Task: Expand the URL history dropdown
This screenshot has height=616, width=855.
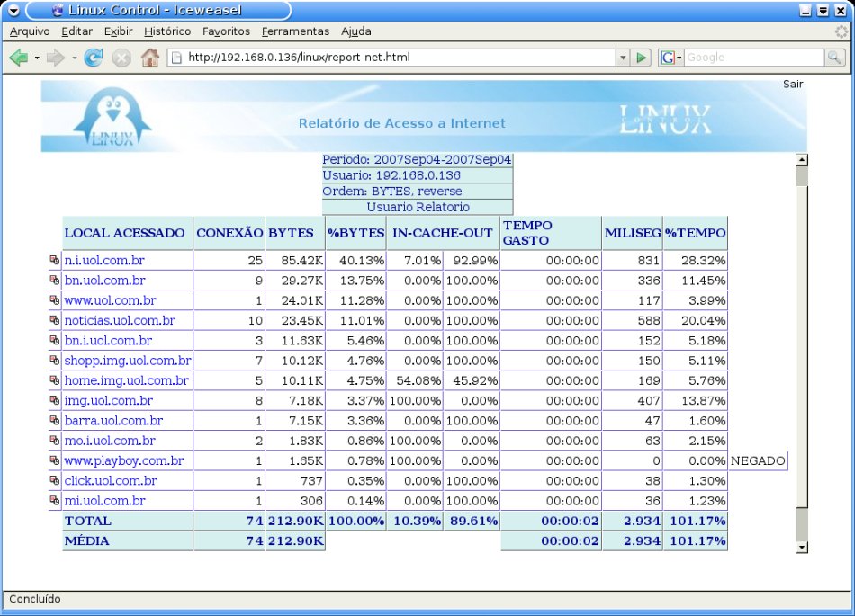Action: 623,58
